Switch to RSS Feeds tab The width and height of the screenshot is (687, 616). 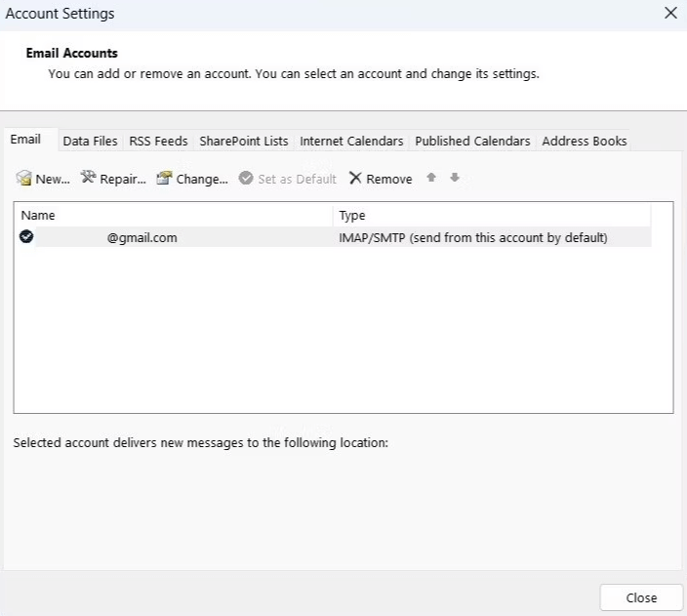tap(158, 141)
